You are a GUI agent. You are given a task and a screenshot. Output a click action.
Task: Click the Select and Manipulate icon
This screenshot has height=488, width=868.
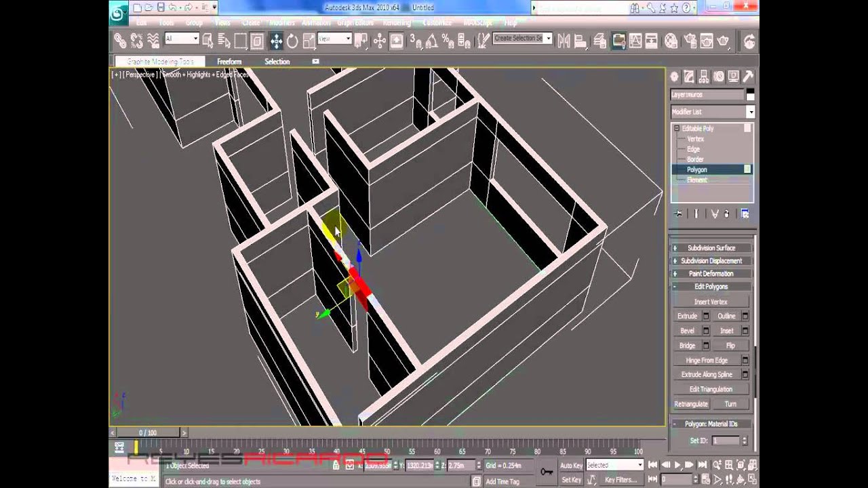pyautogui.click(x=379, y=41)
